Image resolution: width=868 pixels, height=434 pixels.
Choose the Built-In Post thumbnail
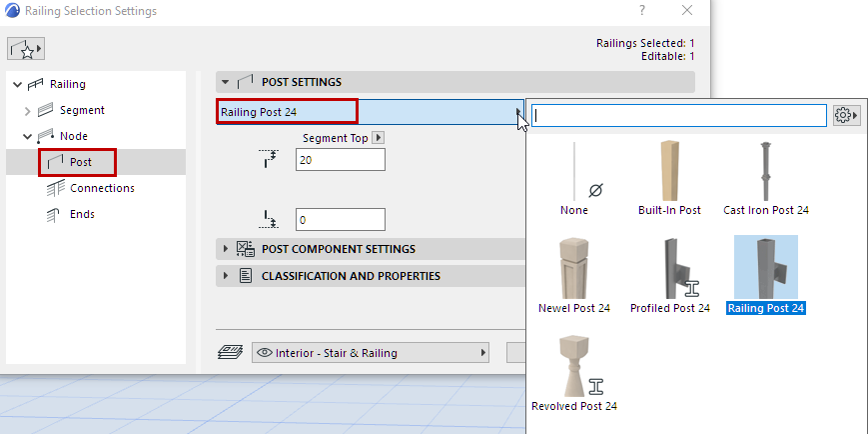click(x=669, y=175)
